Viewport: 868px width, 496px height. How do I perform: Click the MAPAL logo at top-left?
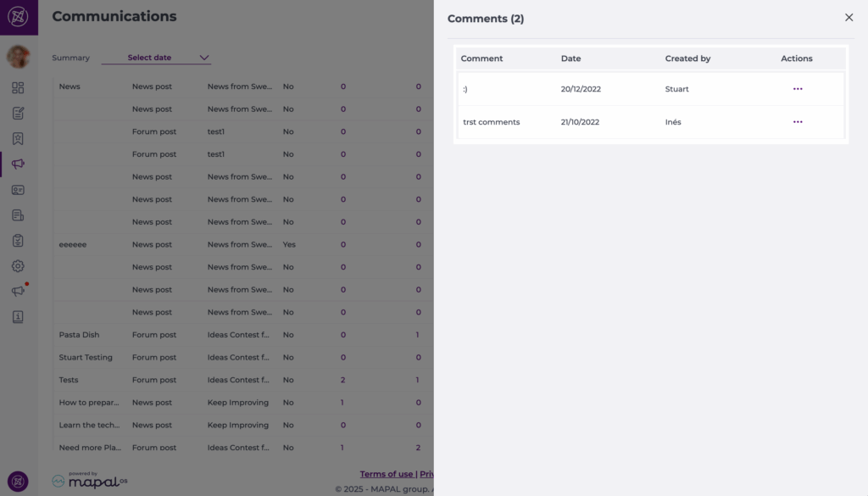pos(18,17)
